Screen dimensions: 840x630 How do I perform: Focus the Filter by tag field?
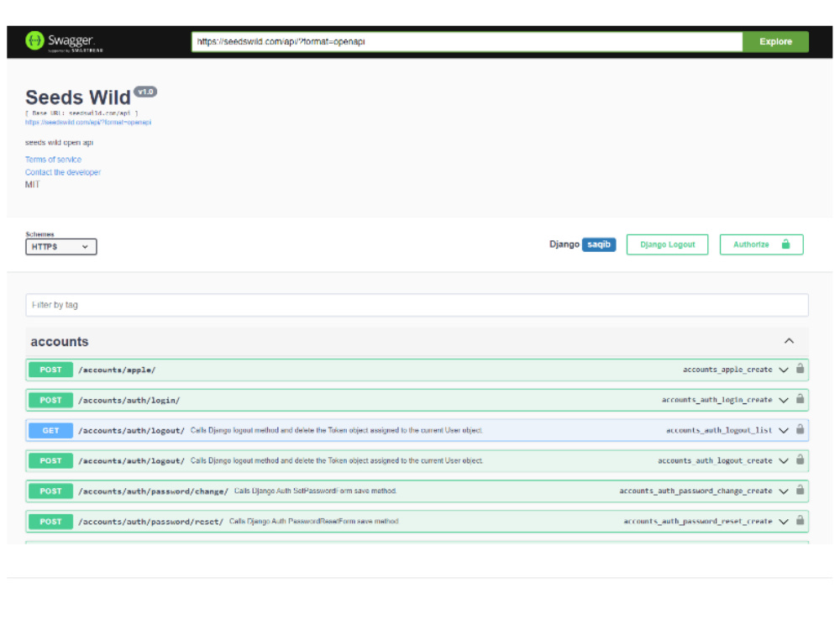point(417,306)
